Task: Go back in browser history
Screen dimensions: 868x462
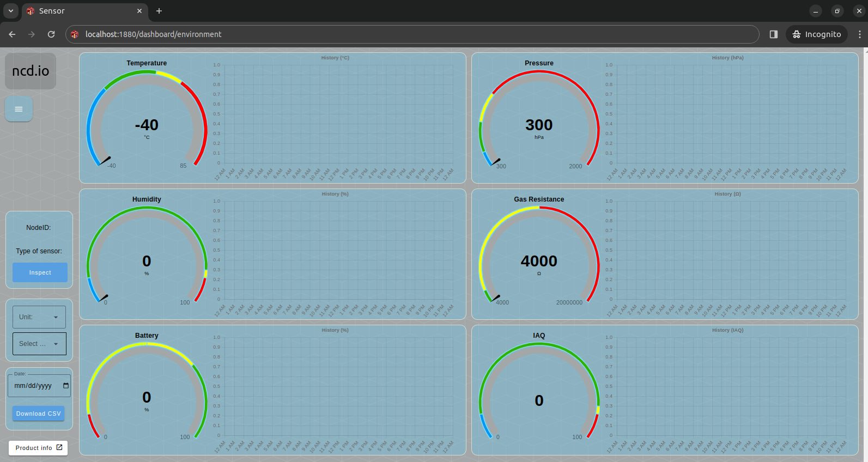Action: [x=12, y=34]
